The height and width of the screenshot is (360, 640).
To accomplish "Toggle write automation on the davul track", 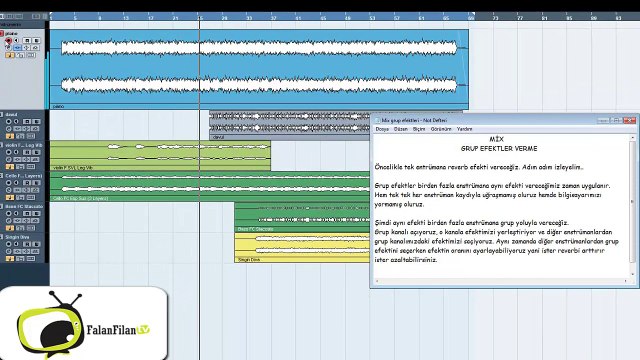I will (x=36, y=121).
